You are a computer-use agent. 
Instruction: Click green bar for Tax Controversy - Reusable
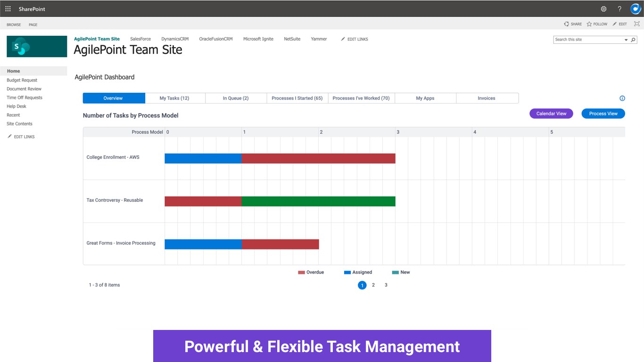coord(319,201)
